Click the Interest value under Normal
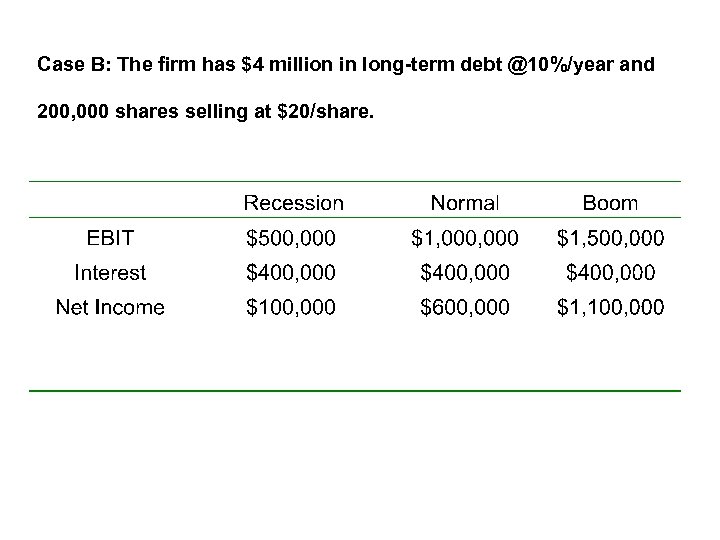Image resolution: width=720 pixels, height=540 pixels. tap(465, 272)
